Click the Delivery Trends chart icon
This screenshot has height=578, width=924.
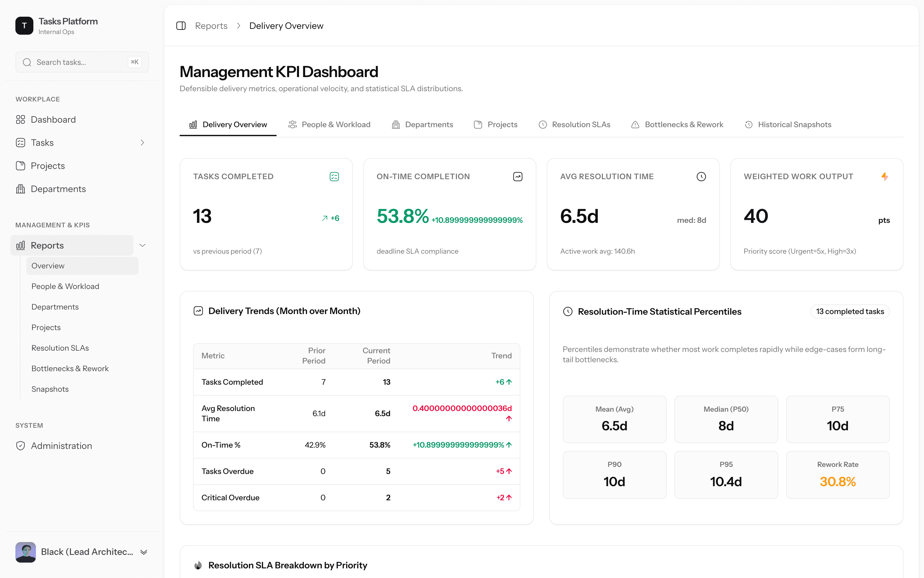(198, 311)
